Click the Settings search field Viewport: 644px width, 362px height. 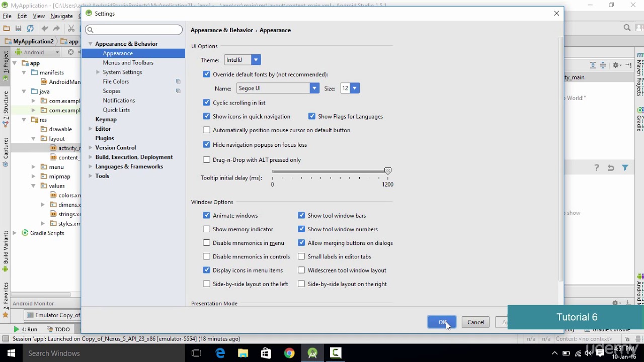click(134, 30)
